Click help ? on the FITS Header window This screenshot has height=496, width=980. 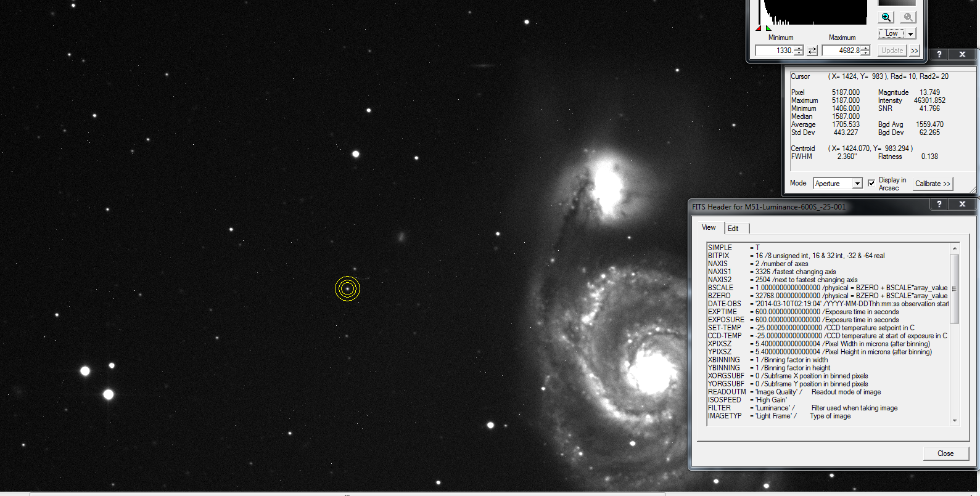(939, 204)
